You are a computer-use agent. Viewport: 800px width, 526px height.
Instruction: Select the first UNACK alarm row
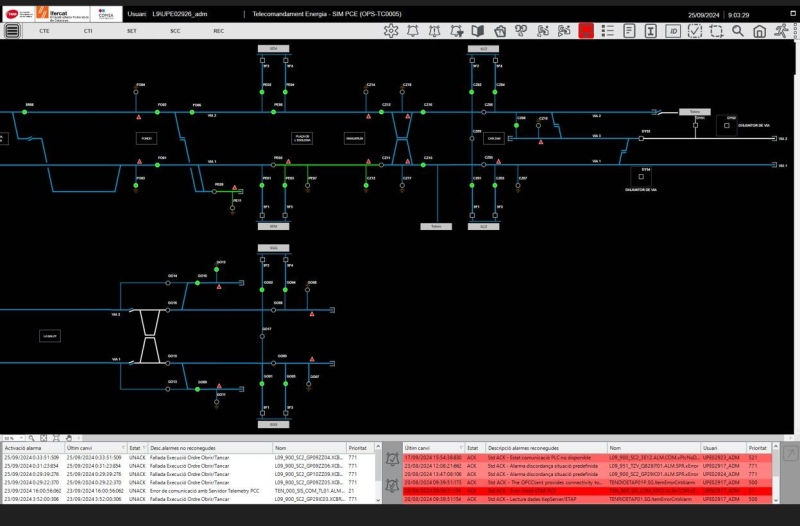click(x=180, y=457)
